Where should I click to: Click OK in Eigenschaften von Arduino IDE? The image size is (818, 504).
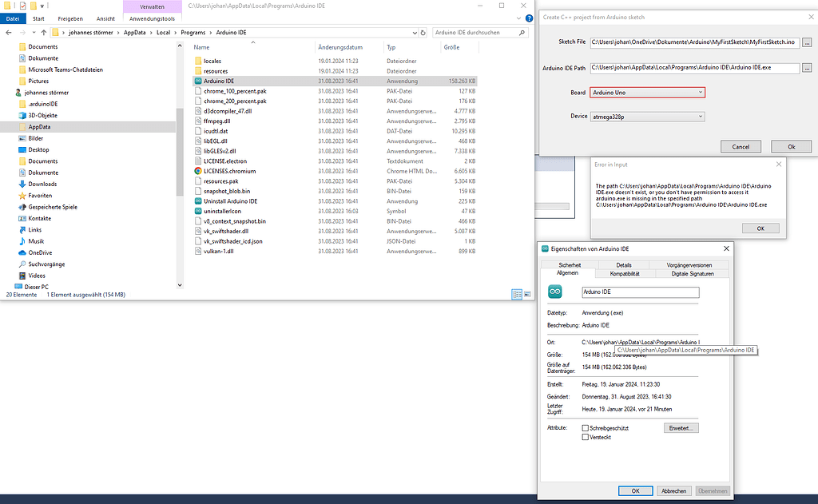coord(635,491)
